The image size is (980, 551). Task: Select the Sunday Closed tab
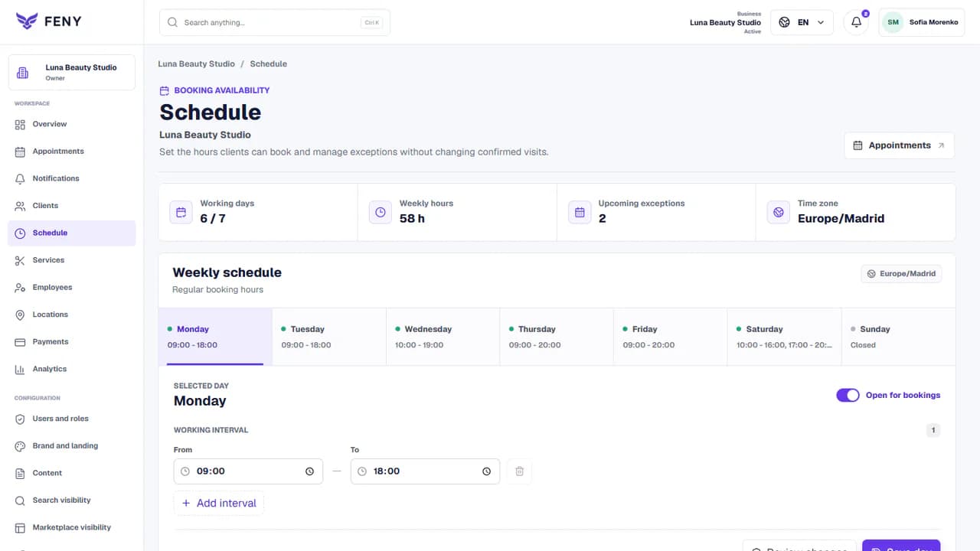pos(898,337)
